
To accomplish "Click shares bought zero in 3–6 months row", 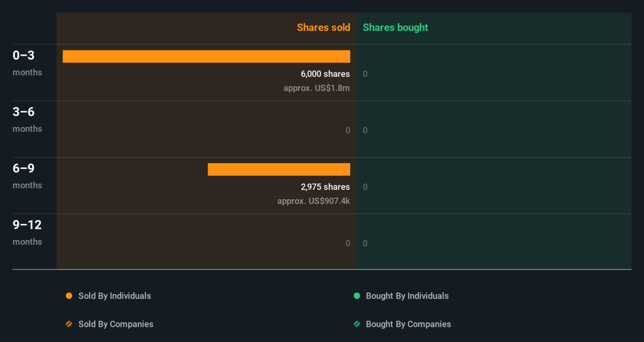I will pyautogui.click(x=365, y=130).
